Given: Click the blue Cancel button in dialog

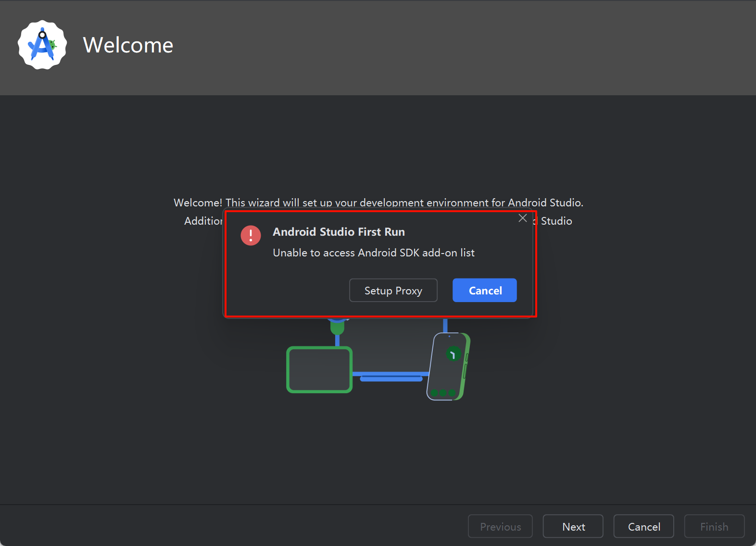Looking at the screenshot, I should click(484, 290).
